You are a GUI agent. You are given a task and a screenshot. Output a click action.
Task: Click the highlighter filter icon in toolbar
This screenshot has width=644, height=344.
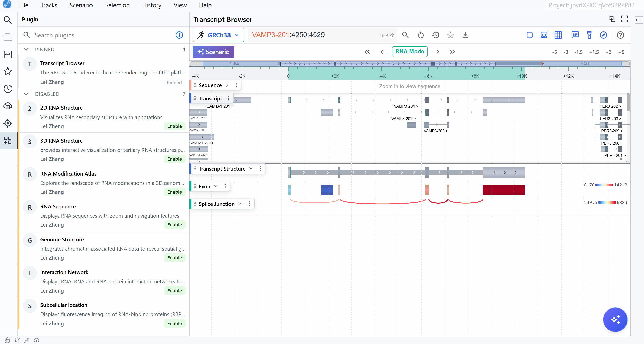[589, 35]
